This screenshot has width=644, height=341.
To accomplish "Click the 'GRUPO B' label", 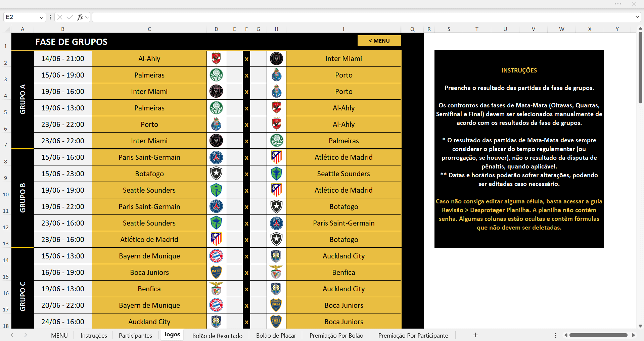I will coord(22,198).
